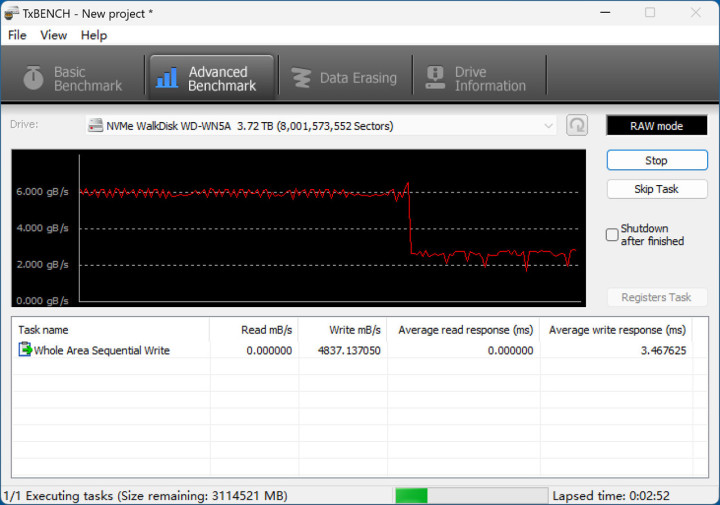Click the 6.000 gB/s axis label

pos(42,191)
